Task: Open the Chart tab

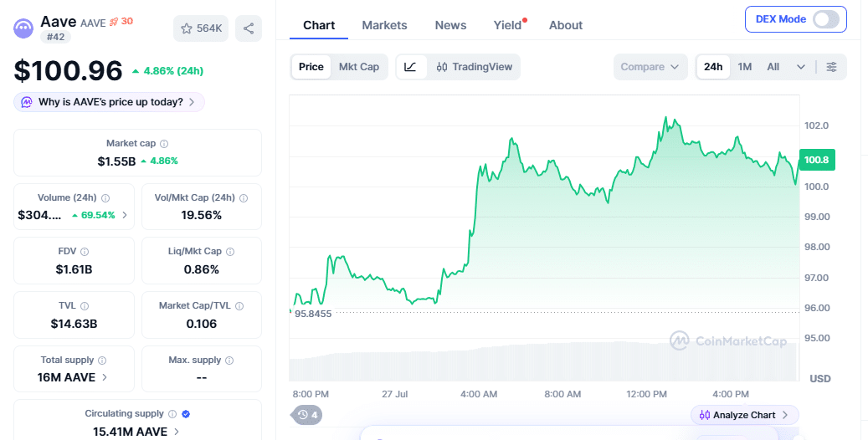Action: [x=319, y=25]
